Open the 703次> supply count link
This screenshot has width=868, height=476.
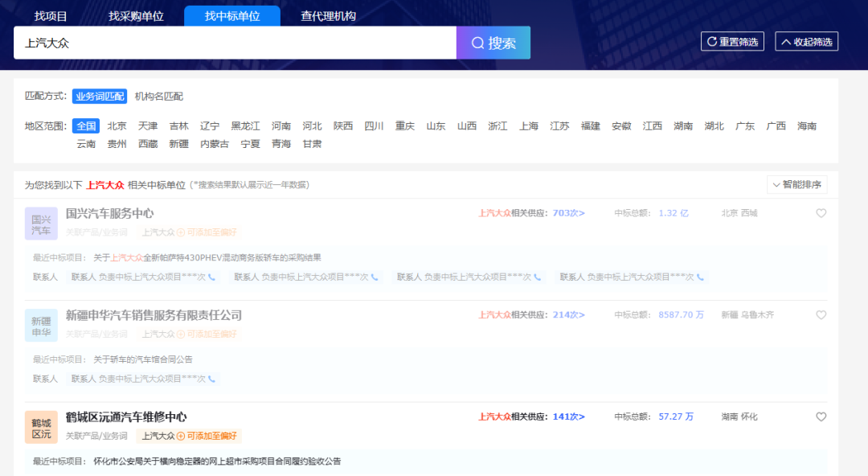pos(568,213)
